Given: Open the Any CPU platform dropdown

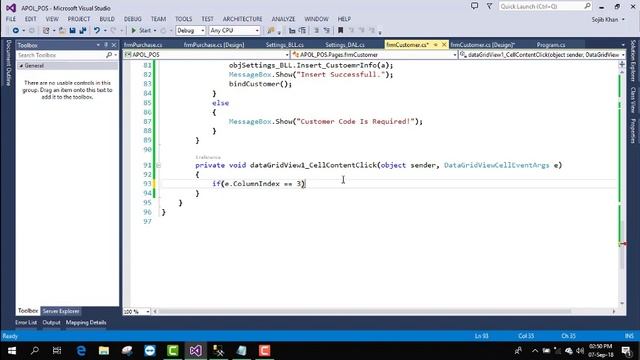Looking at the screenshot, I should click(x=234, y=31).
